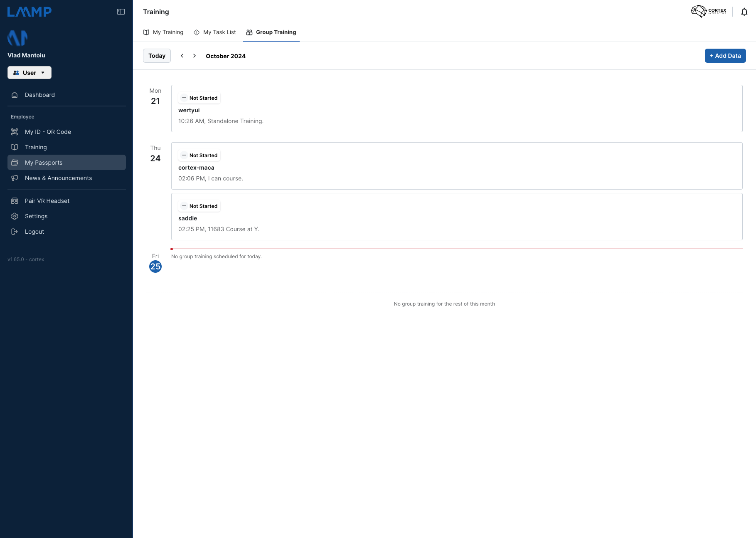Image resolution: width=756 pixels, height=538 pixels.
Task: Click Not Started badge on cortex-maca
Action: [x=199, y=155]
